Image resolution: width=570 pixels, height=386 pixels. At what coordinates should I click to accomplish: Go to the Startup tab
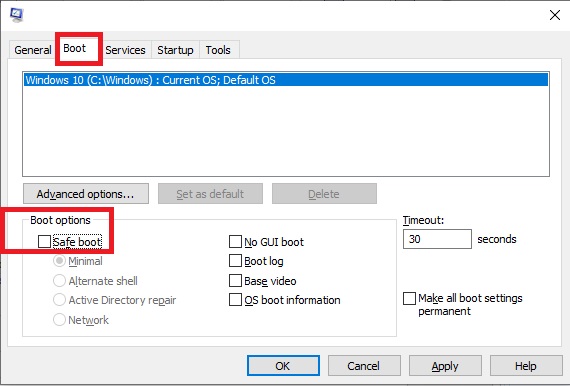pos(175,50)
